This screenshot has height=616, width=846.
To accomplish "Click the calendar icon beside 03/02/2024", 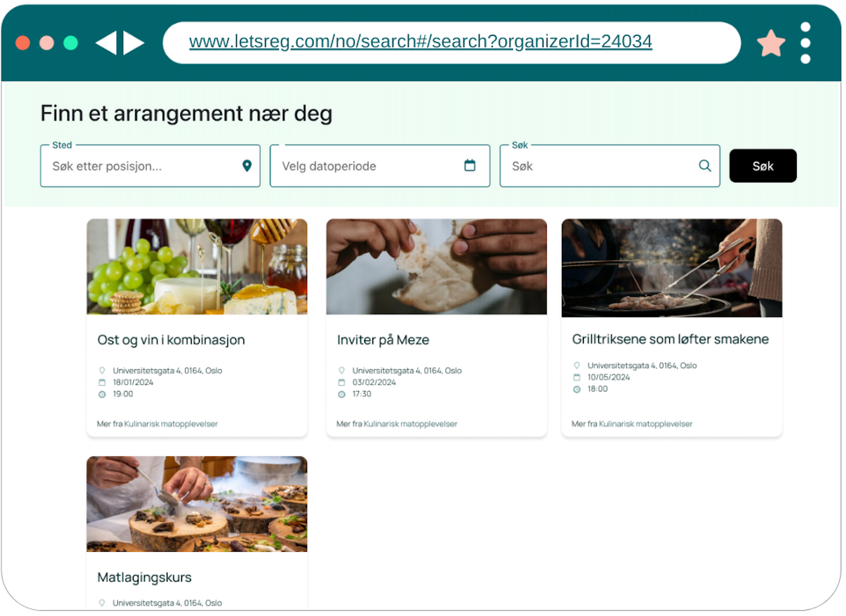I will pos(342,382).
